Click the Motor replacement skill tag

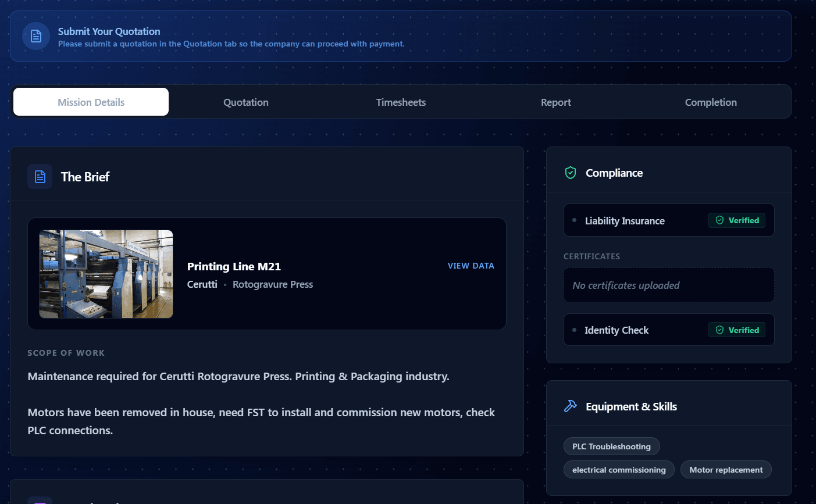(726, 469)
